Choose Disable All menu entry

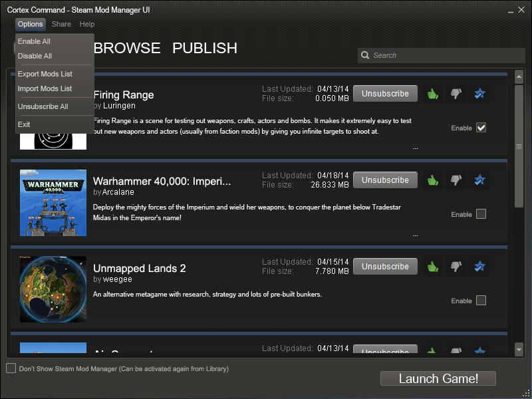35,56
